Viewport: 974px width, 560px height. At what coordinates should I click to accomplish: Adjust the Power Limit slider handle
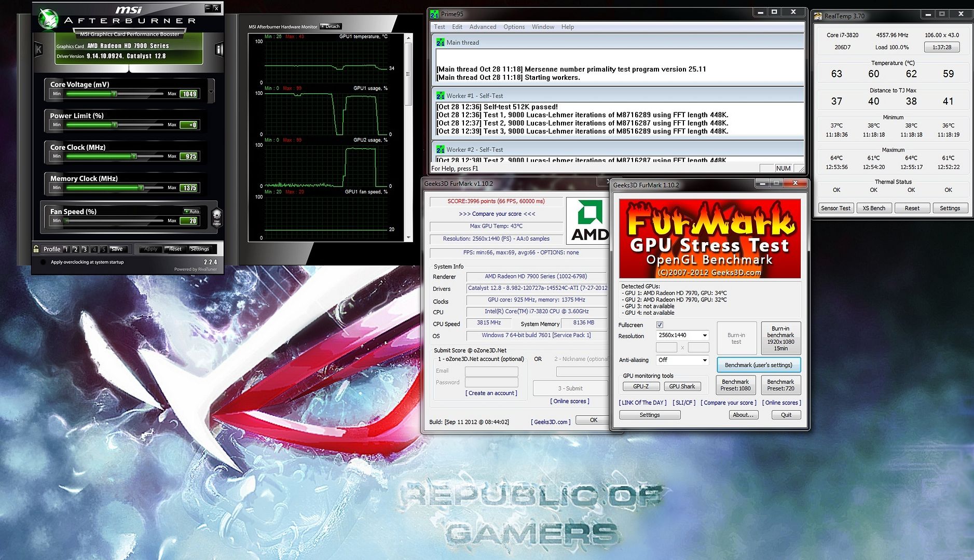point(115,125)
